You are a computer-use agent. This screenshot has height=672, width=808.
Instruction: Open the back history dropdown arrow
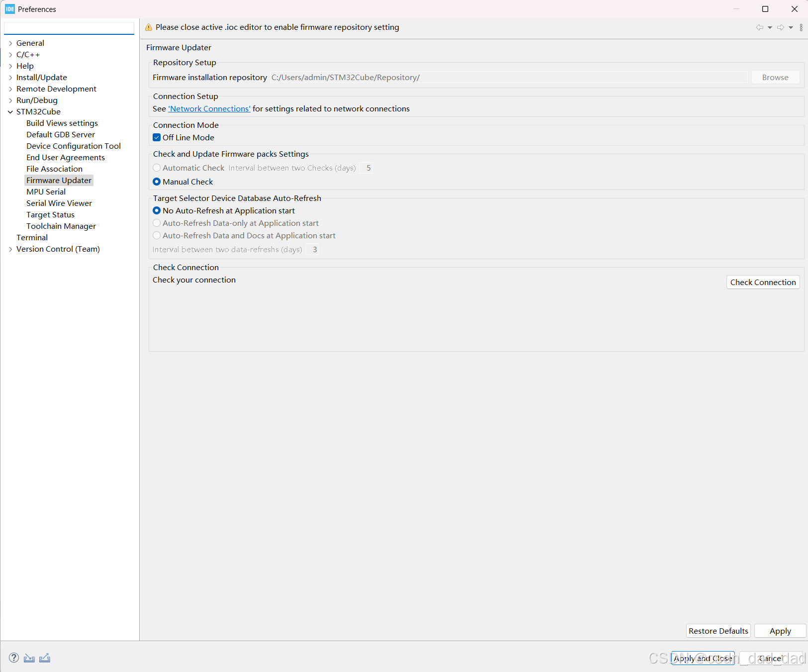tap(770, 27)
